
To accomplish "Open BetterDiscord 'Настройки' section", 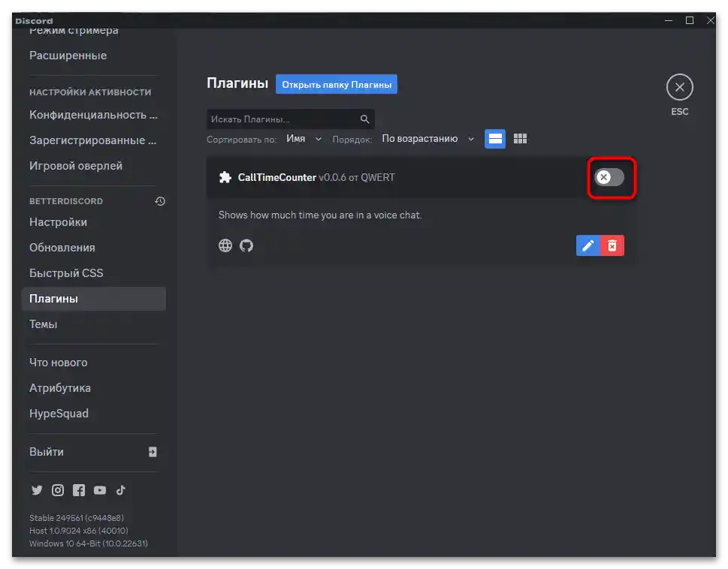I will coord(94,222).
